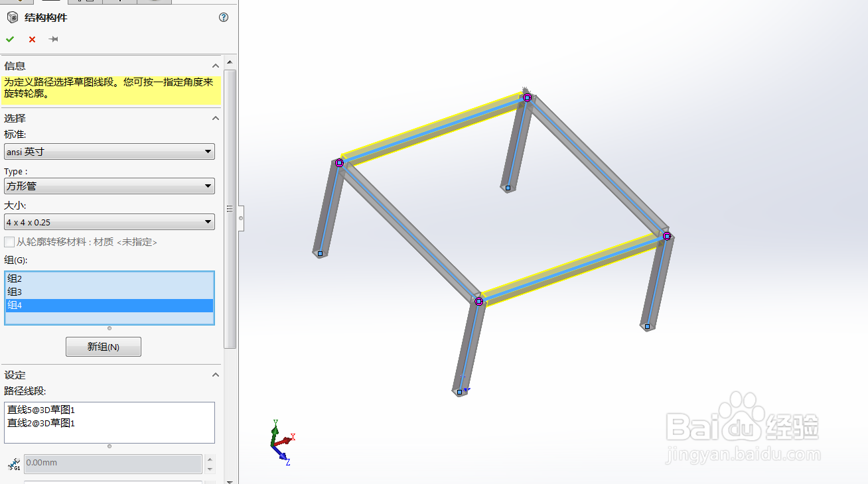
Task: Create a new group with 新组(N)
Action: (x=104, y=347)
